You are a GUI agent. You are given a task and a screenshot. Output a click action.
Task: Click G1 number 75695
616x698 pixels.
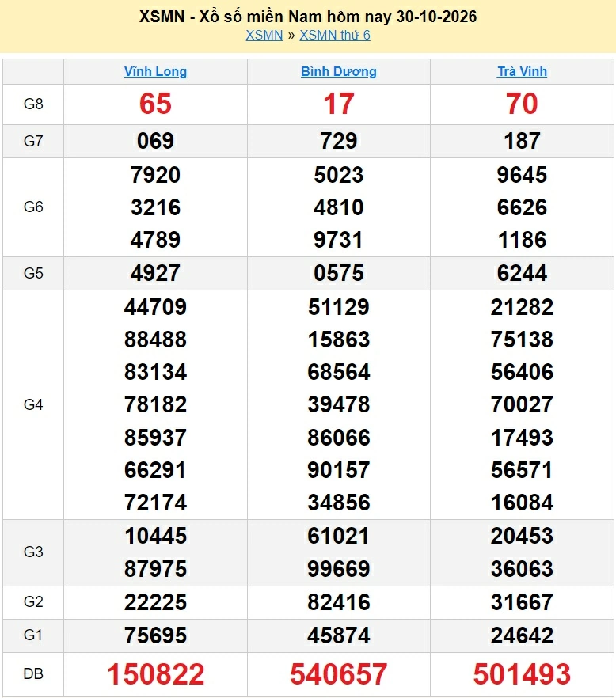tap(155, 635)
